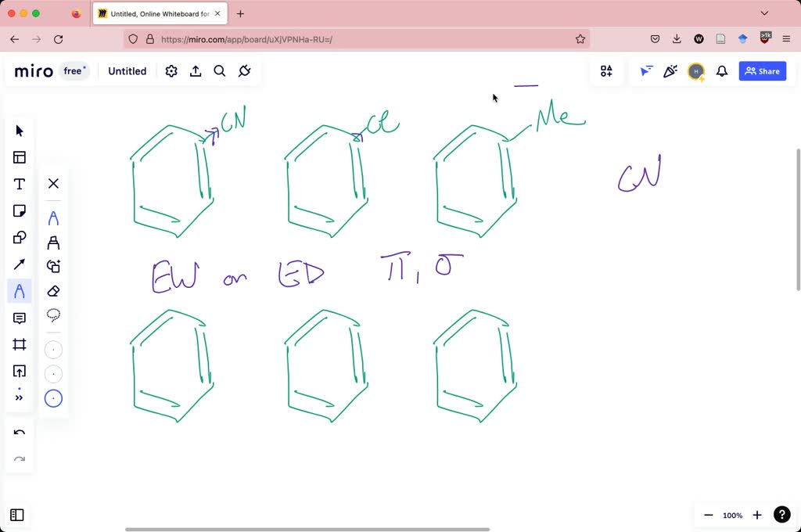Open the Comment tool
Screen dimensions: 801x532
[x=20, y=318]
